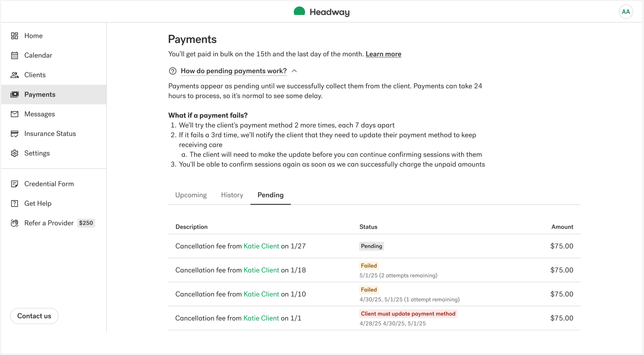Toggle the "How do pending payments work?" section
This screenshot has height=355, width=644.
(233, 71)
